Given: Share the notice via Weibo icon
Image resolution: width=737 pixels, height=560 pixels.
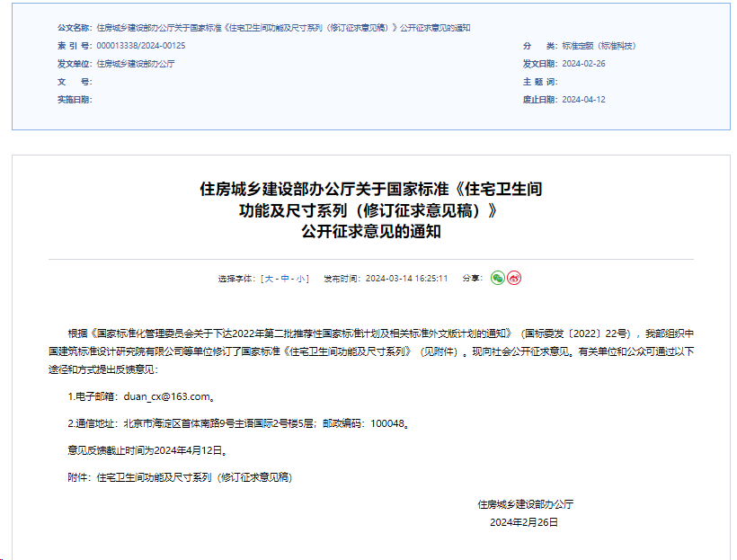Looking at the screenshot, I should [x=514, y=278].
